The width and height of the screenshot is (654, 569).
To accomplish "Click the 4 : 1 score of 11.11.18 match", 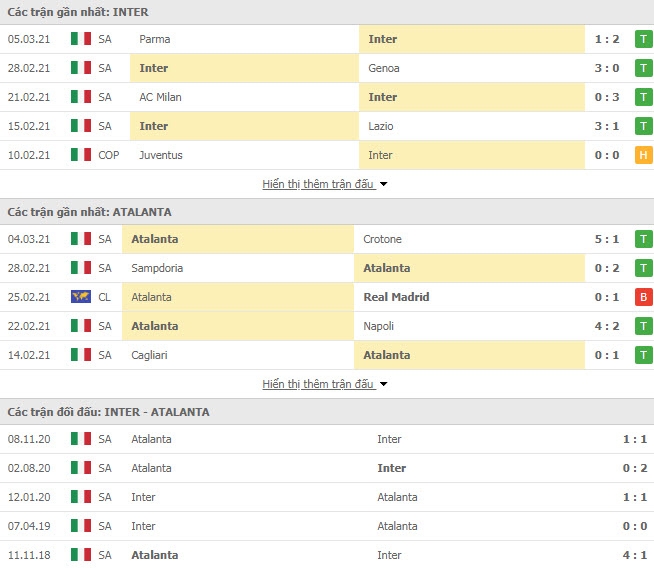I will point(635,555).
